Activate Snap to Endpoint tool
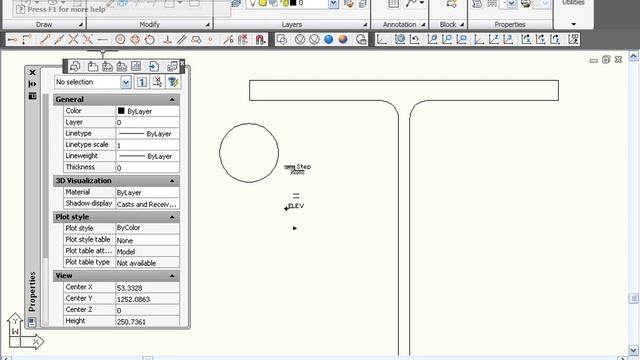This screenshot has width=640, height=360. point(45,40)
